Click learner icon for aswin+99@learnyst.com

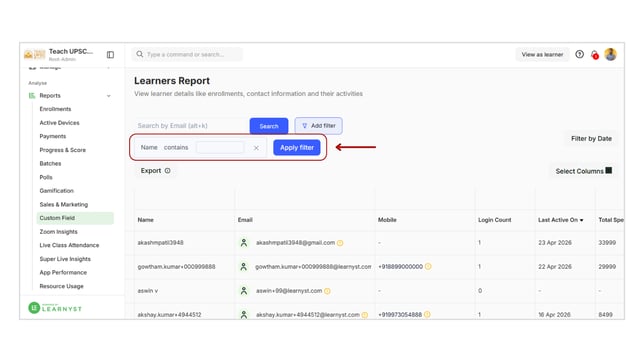click(x=244, y=291)
